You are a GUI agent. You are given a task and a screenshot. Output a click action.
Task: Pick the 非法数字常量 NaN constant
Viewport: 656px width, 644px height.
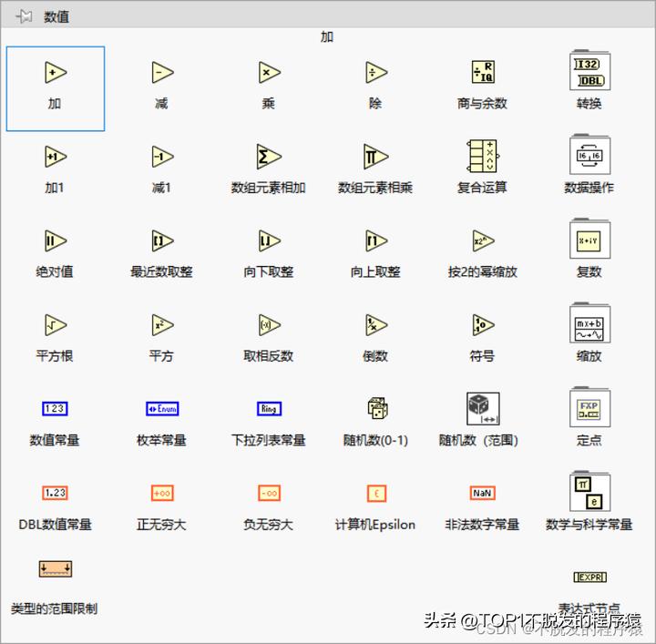(x=483, y=493)
